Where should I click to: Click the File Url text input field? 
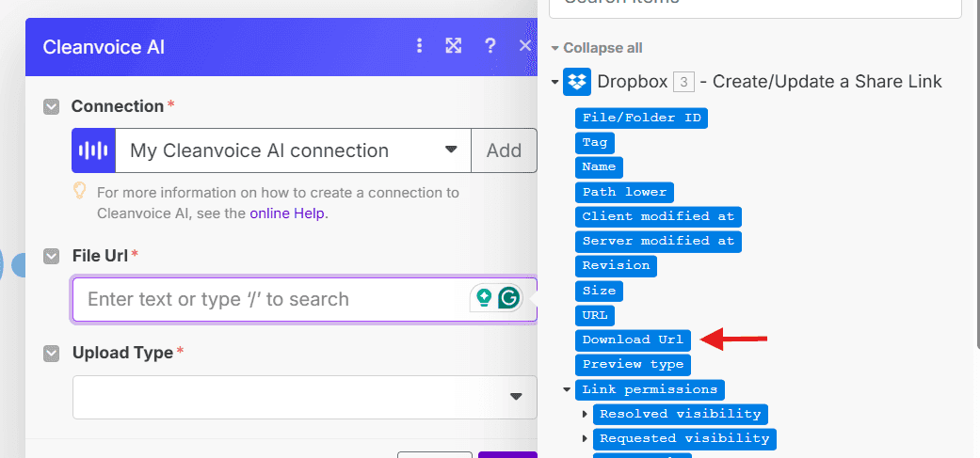[x=273, y=299]
